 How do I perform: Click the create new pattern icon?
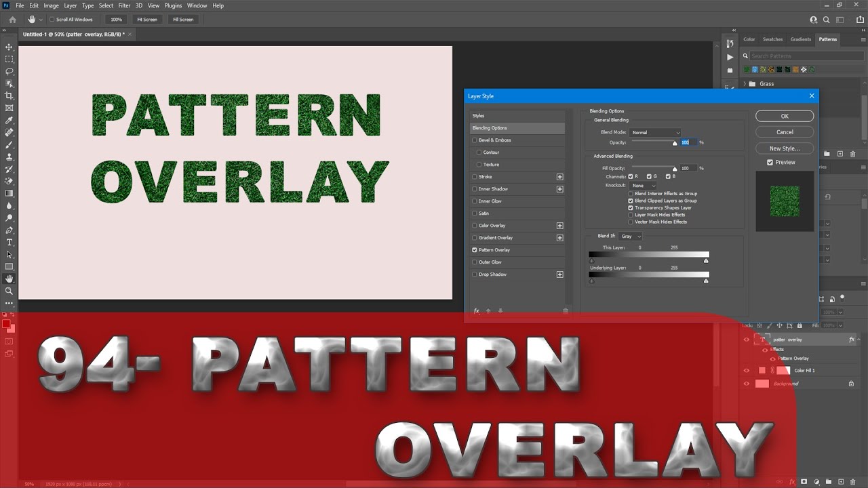(840, 154)
